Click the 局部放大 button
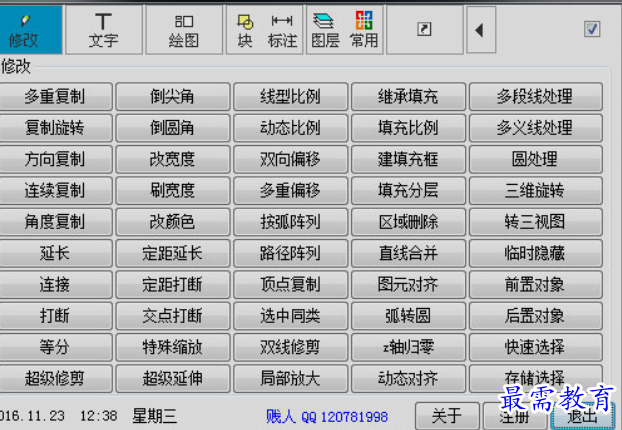The image size is (622, 430). point(290,378)
